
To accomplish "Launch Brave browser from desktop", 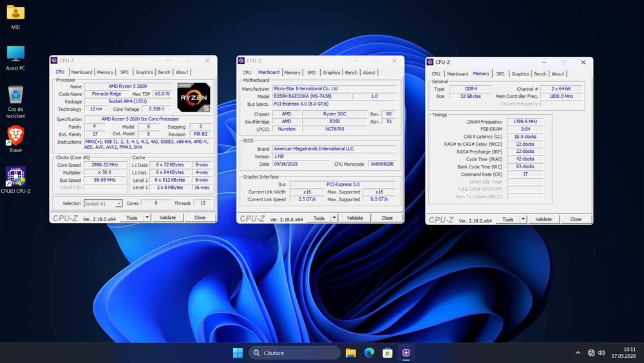I will [15, 139].
